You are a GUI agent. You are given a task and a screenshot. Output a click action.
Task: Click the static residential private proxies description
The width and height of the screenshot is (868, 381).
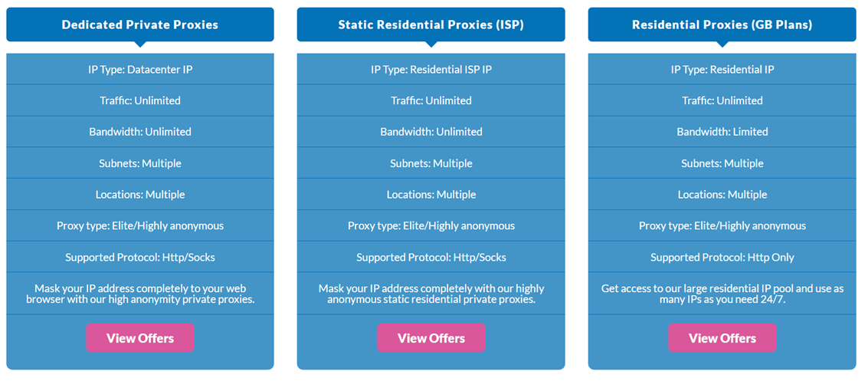431,294
